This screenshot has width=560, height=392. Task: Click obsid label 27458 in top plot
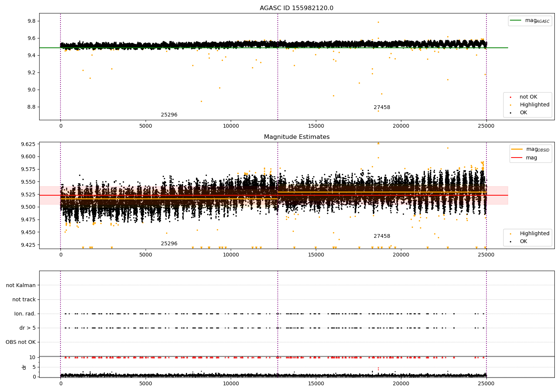click(382, 108)
